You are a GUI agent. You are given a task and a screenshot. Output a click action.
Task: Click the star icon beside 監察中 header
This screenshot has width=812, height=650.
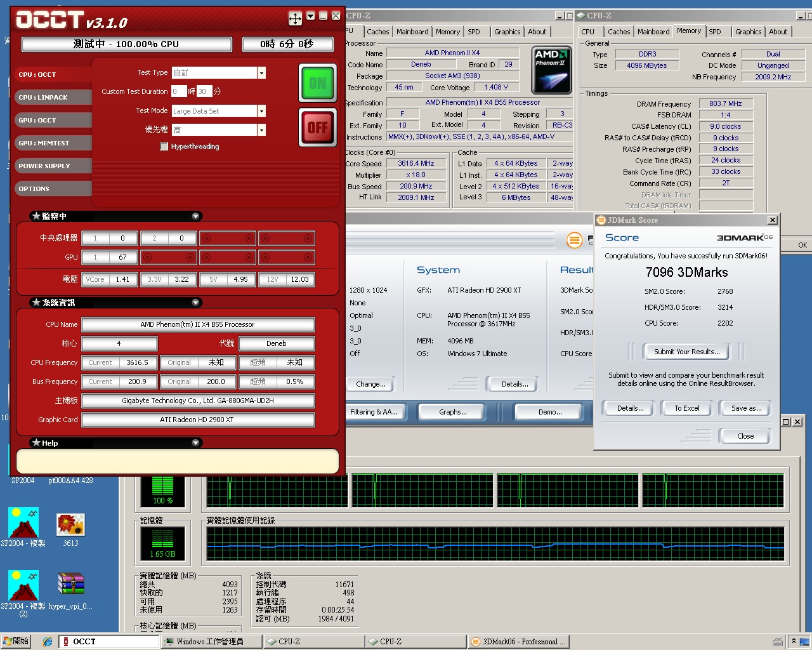(36, 216)
